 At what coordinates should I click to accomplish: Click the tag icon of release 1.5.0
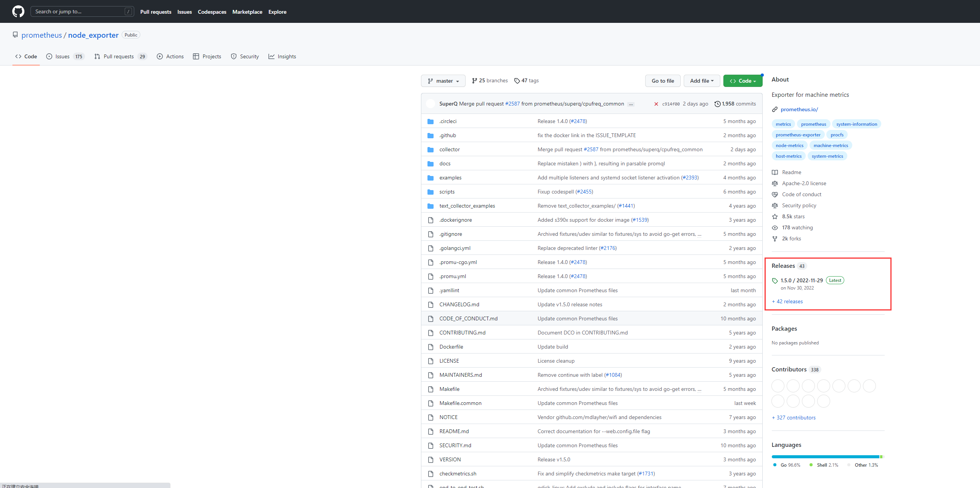[774, 280]
